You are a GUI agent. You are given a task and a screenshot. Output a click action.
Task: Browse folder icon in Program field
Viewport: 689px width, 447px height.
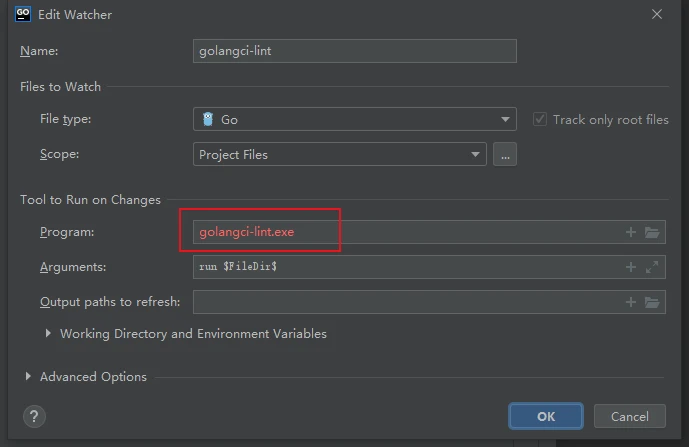coord(652,232)
